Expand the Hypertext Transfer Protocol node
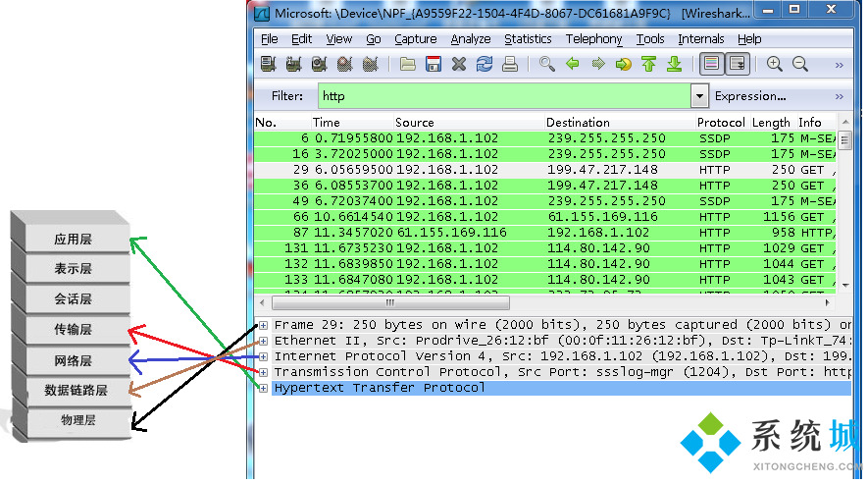The width and height of the screenshot is (868, 484). pos(264,388)
